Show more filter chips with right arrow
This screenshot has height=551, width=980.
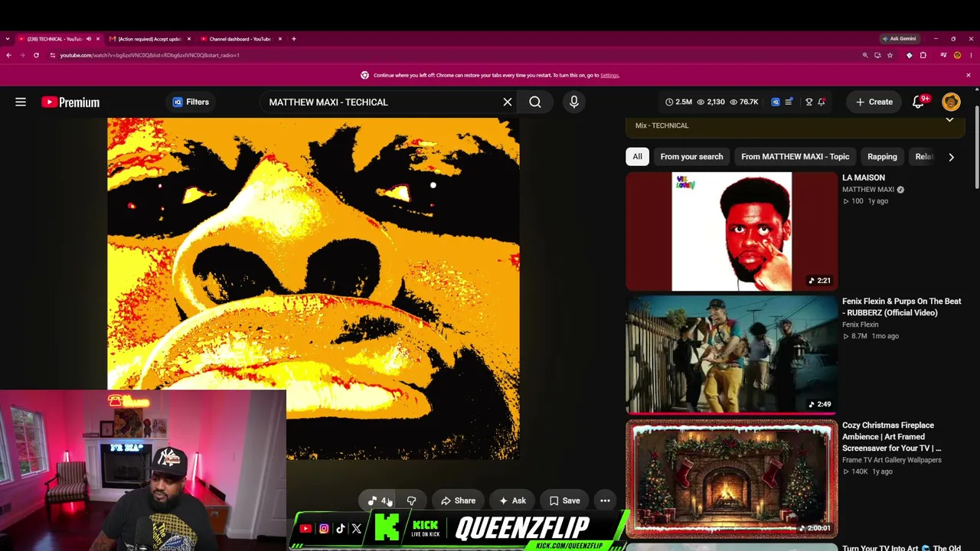click(x=951, y=157)
